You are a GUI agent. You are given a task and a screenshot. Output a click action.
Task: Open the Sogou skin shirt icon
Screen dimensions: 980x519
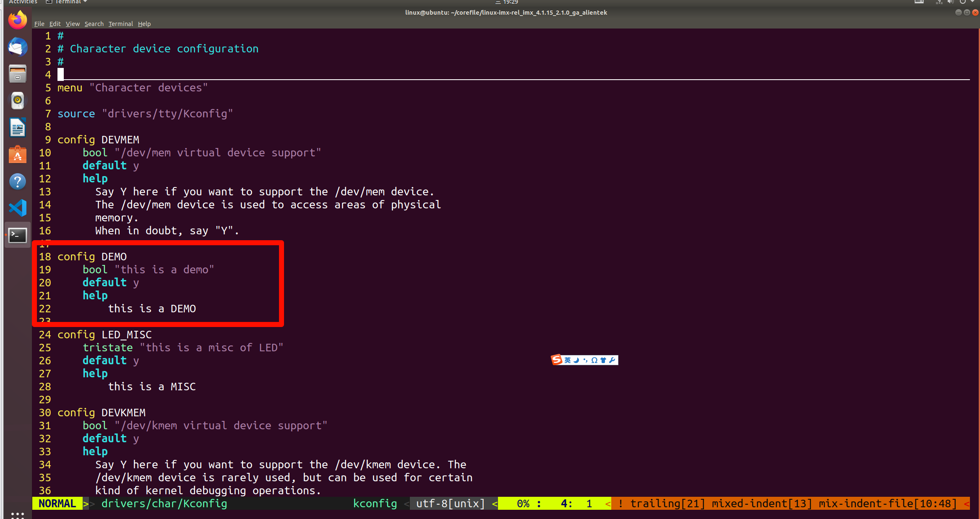pos(603,360)
